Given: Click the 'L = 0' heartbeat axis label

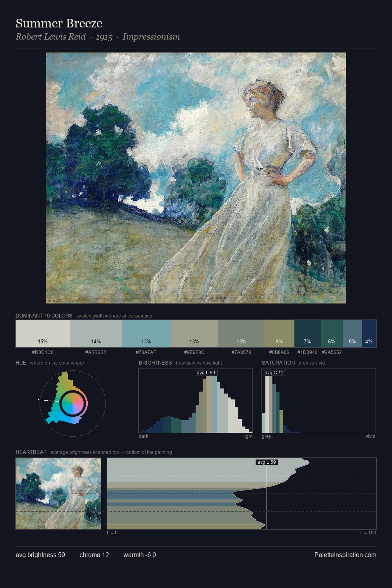Looking at the screenshot, I should click(x=112, y=532).
